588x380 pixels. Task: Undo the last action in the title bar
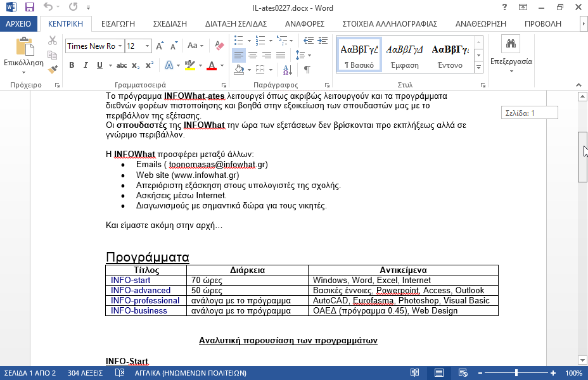point(48,7)
